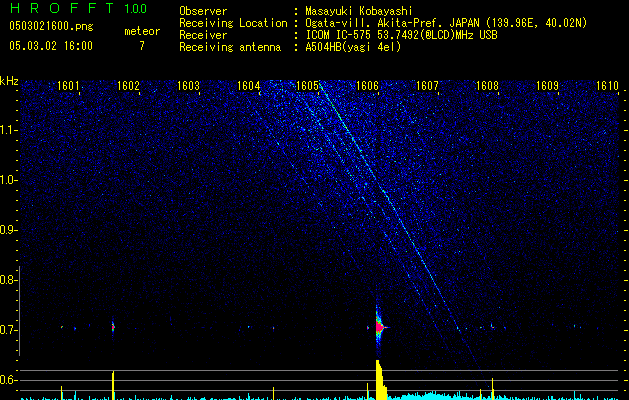
Task: Click the 1603 time axis marker
Action: pyautogui.click(x=188, y=86)
